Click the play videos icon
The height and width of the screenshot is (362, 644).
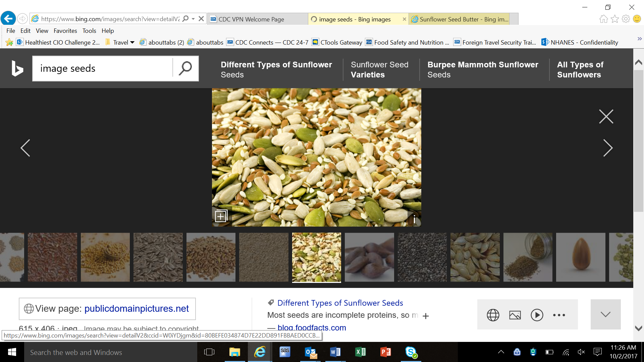(x=537, y=315)
